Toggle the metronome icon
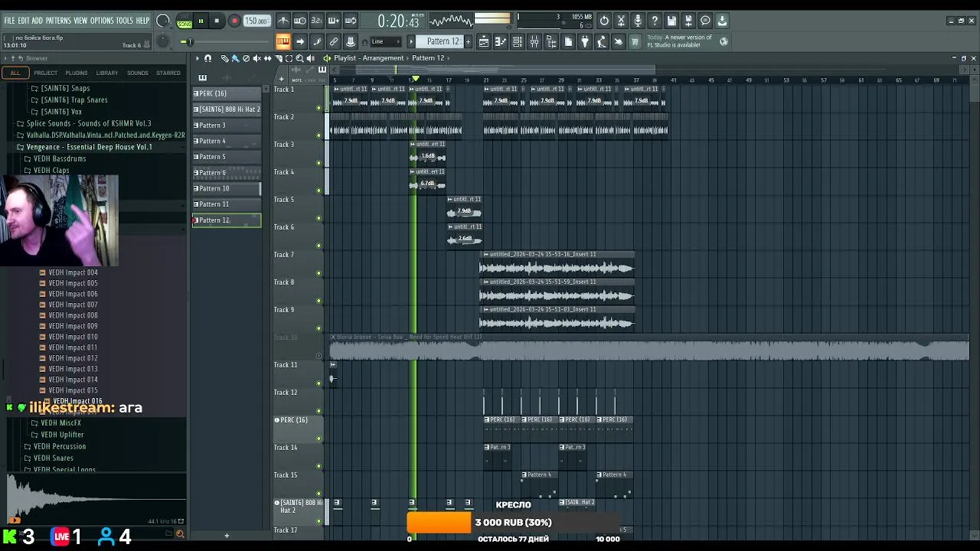The image size is (980, 551). coord(283,21)
